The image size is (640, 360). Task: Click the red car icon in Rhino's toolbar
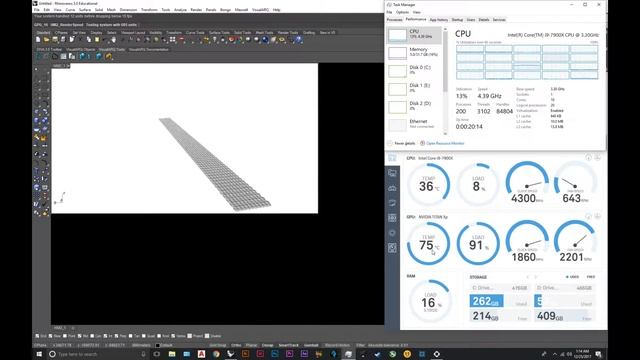coord(182,40)
